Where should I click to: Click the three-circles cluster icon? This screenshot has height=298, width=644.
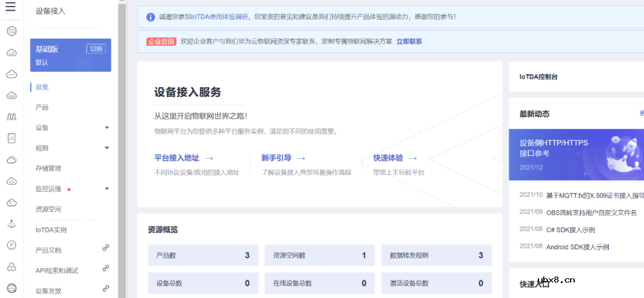[x=12, y=267]
